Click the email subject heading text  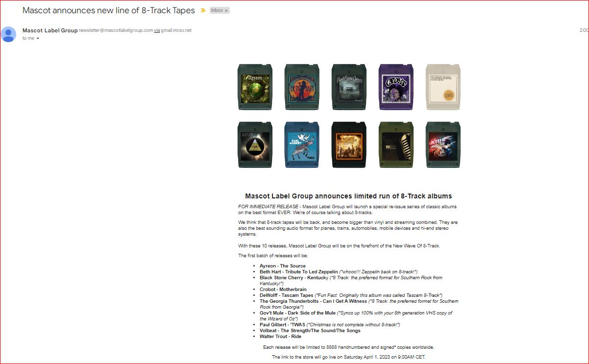(x=109, y=10)
